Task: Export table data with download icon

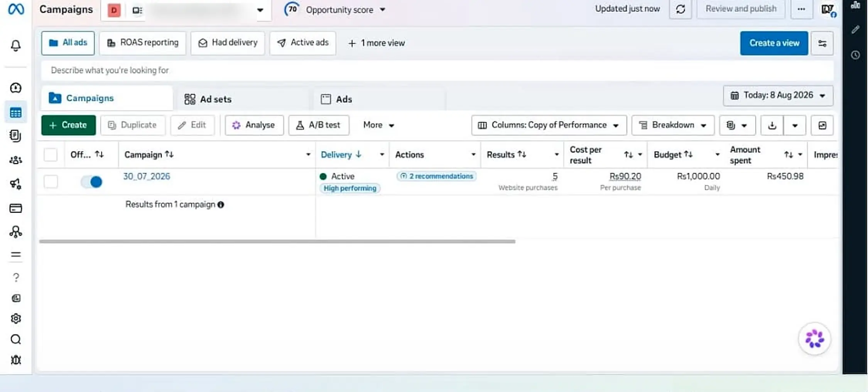Action: click(772, 125)
